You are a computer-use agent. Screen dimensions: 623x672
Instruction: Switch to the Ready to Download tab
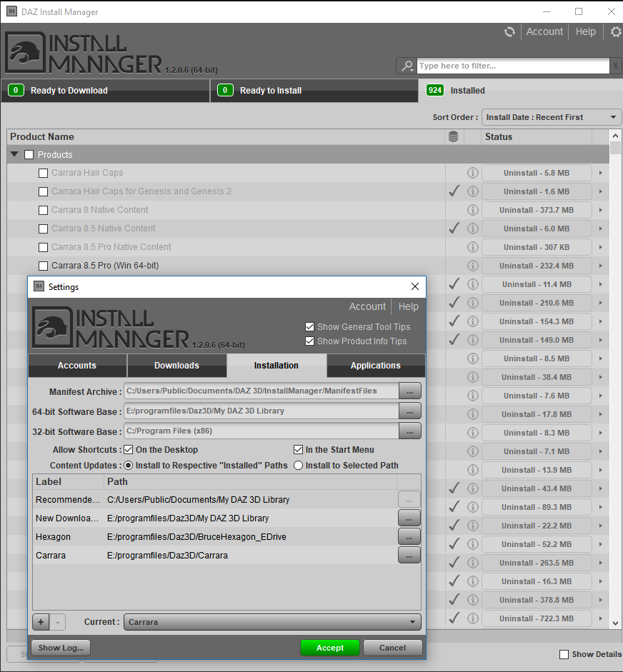point(105,91)
